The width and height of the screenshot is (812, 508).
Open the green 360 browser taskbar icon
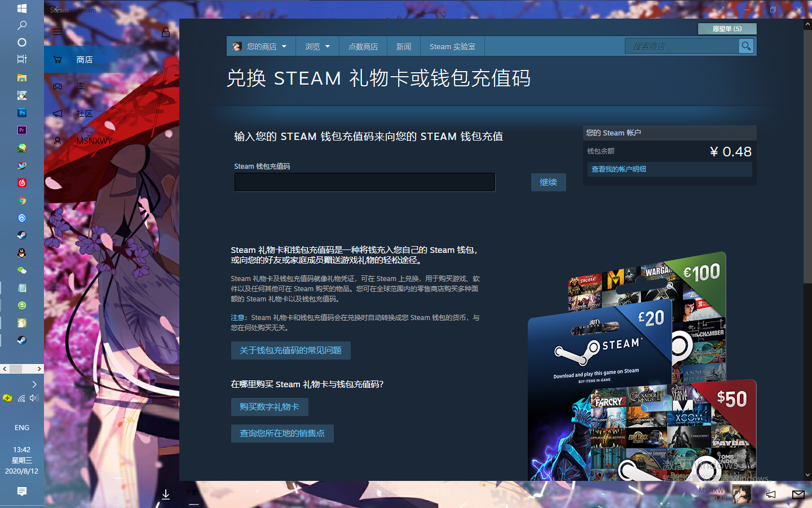point(22,305)
